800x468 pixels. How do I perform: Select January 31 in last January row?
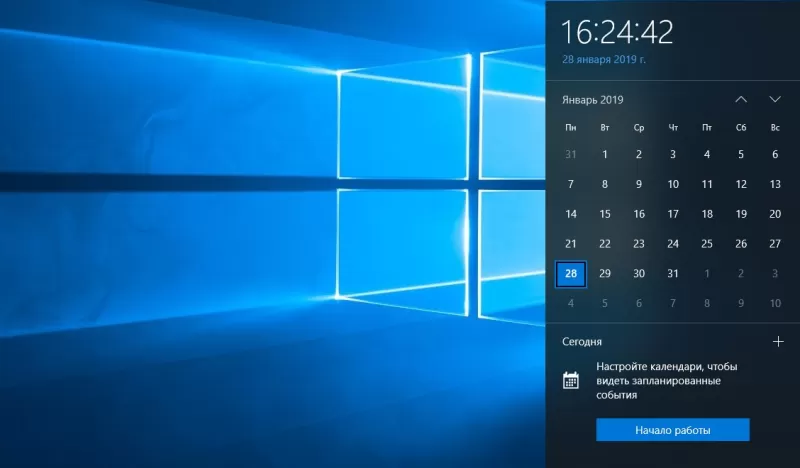(673, 274)
